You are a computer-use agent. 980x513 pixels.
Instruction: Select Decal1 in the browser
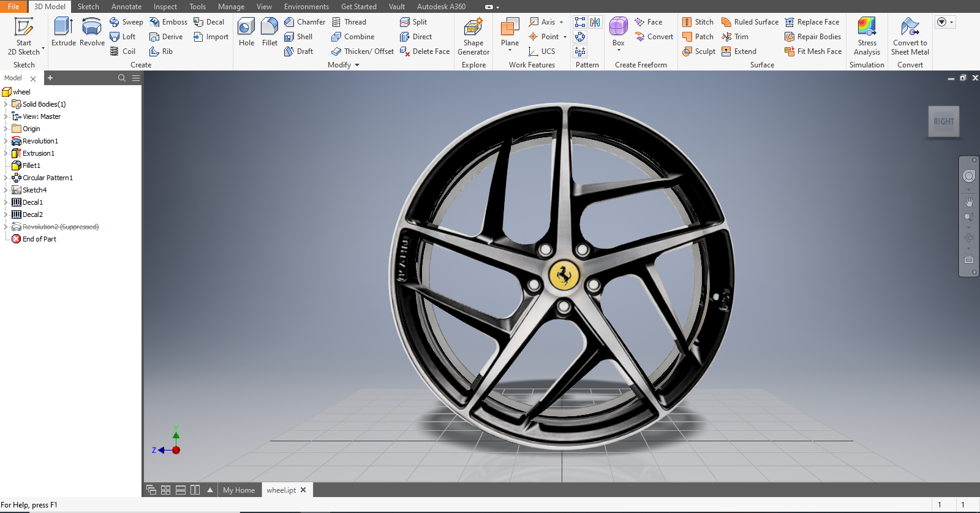coord(32,202)
